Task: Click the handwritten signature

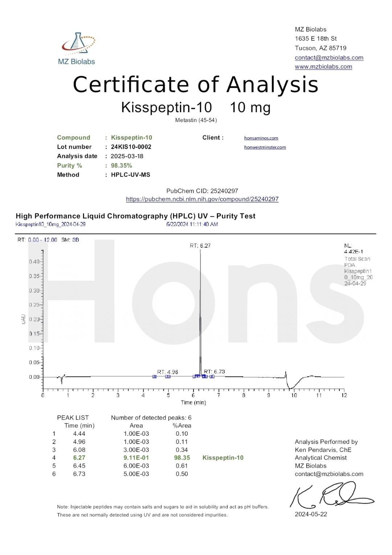Action: click(x=332, y=494)
